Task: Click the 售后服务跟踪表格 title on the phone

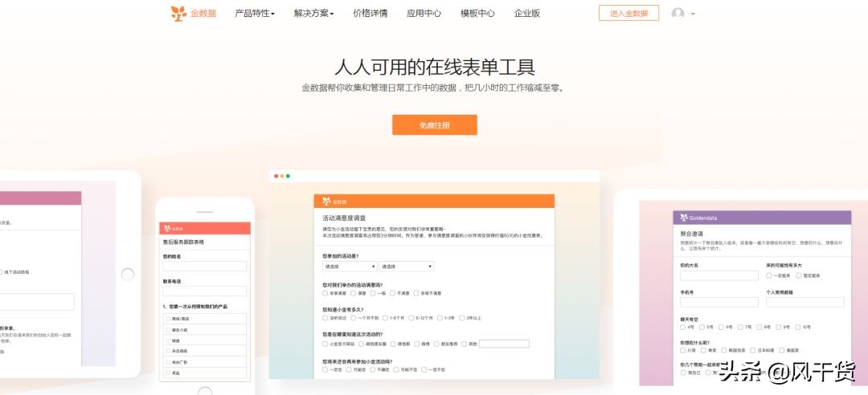Action: pos(183,242)
